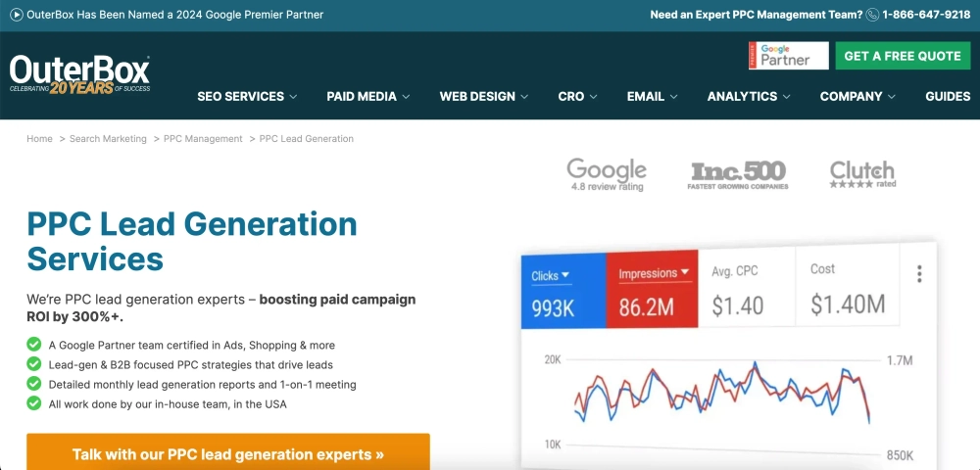Expand the SEO Services menu chevron
Viewport: 980px width, 470px height.
[x=293, y=97]
